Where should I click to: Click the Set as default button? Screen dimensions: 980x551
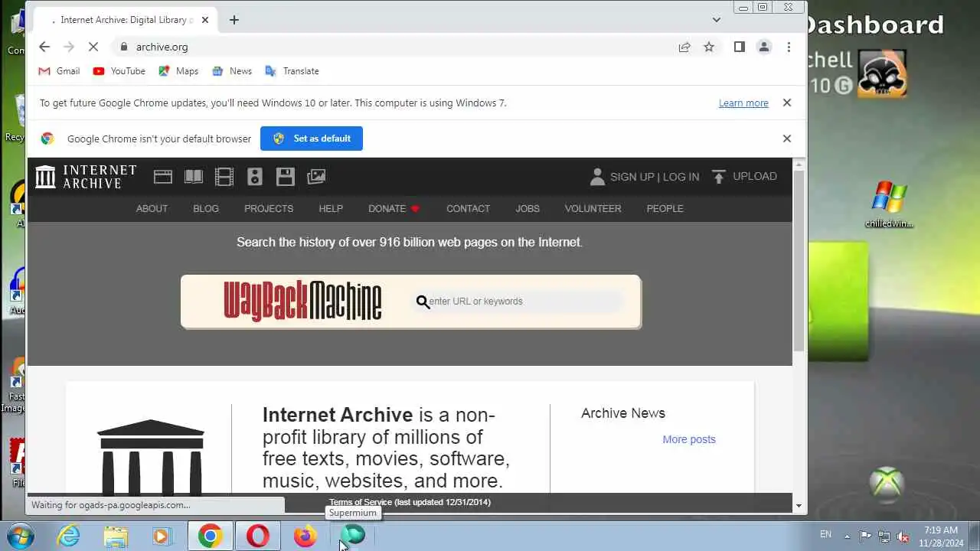click(x=312, y=139)
